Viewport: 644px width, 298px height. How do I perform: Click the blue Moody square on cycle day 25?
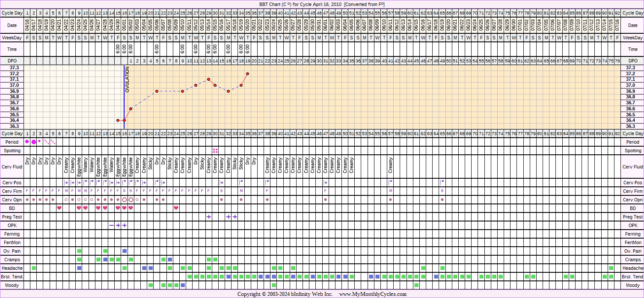[183, 285]
